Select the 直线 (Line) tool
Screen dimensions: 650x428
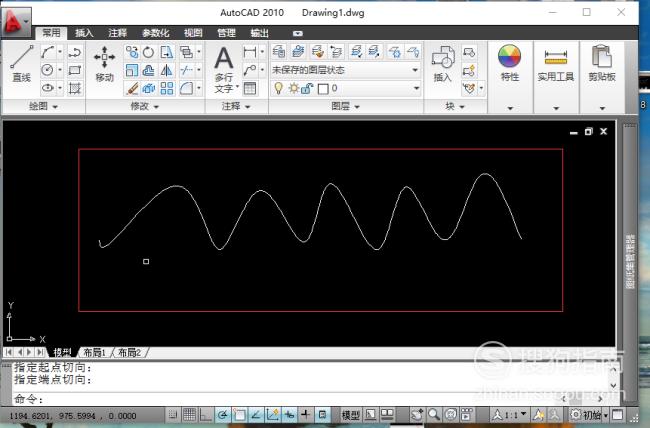point(22,63)
